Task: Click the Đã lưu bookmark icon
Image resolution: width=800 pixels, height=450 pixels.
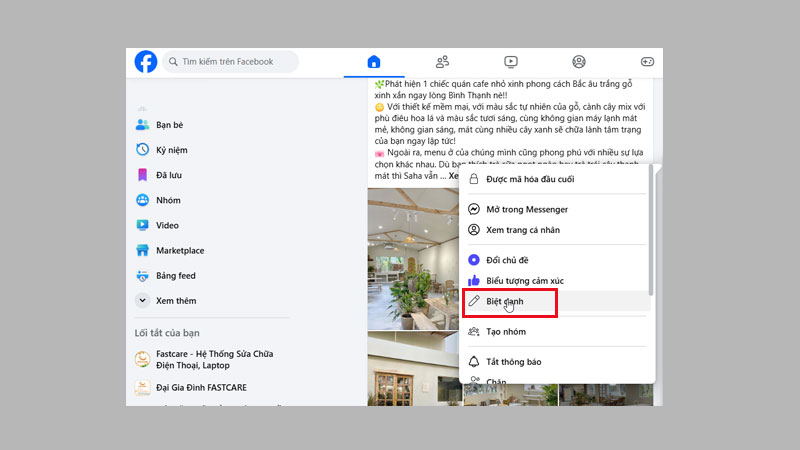Action: point(143,175)
